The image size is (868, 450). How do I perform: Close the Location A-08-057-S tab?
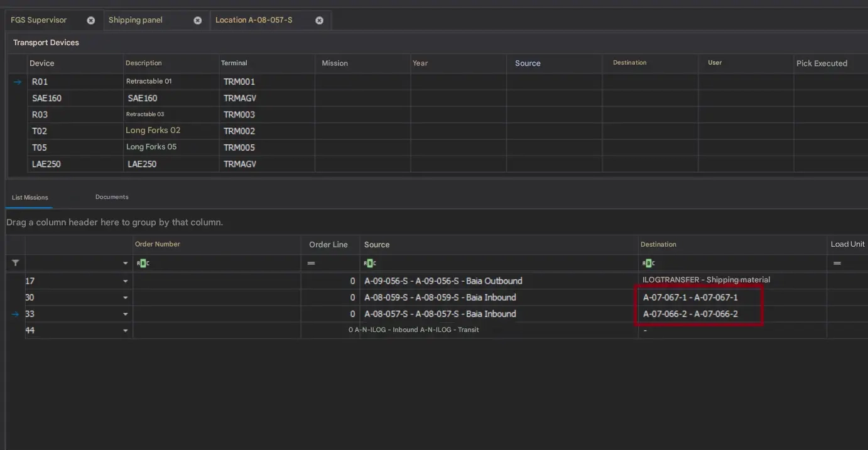pos(319,20)
